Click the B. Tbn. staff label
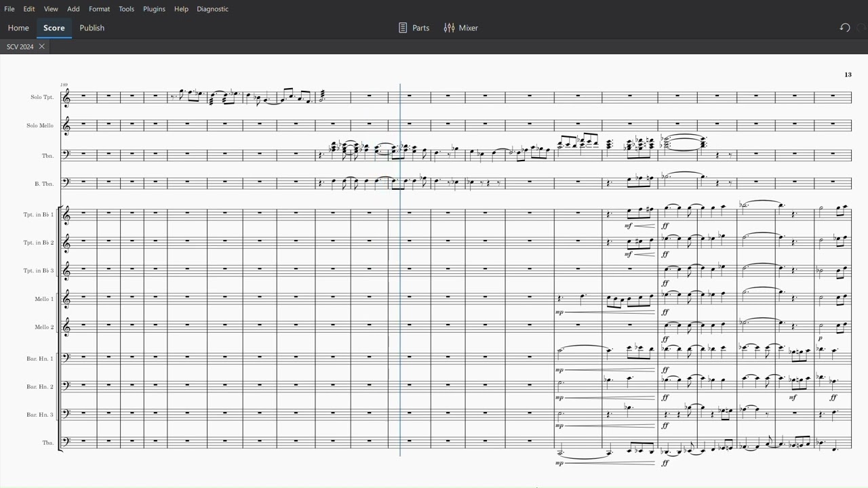Screen dimensions: 868x488 point(44,184)
